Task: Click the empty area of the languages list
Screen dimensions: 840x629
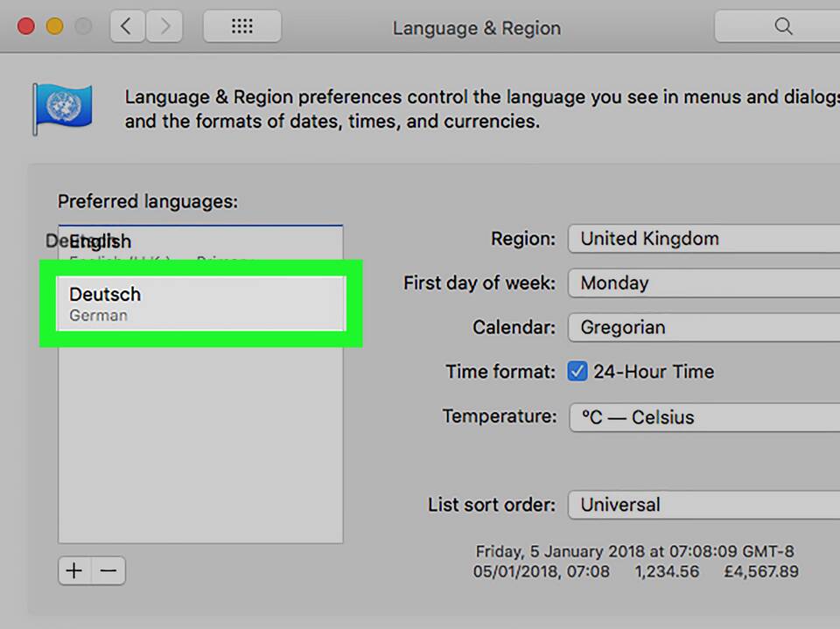Action: pos(200,437)
